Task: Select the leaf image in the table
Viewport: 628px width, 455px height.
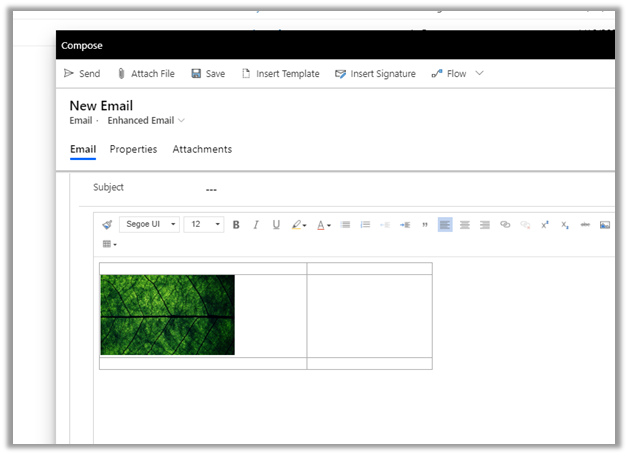Action: click(x=167, y=315)
